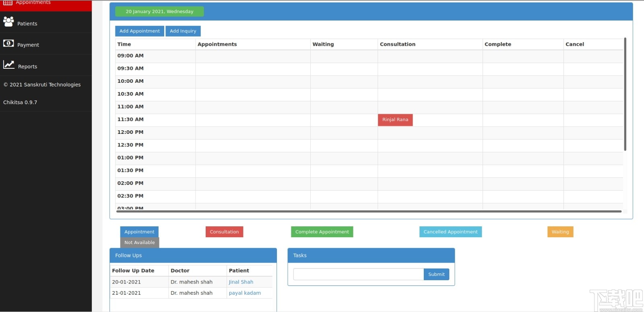
Task: Open Payment via its banknote icon
Action: click(8, 43)
